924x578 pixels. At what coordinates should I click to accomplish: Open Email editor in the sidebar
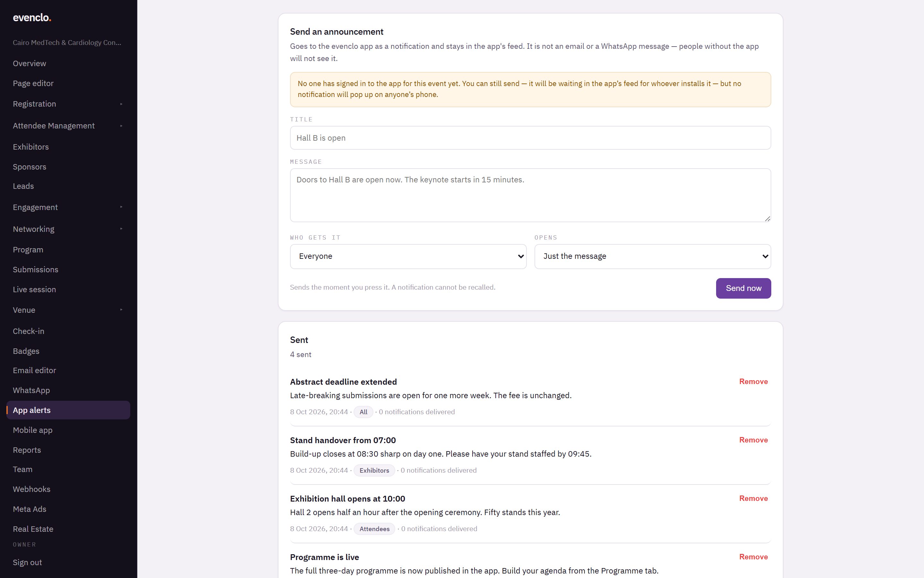68,371
